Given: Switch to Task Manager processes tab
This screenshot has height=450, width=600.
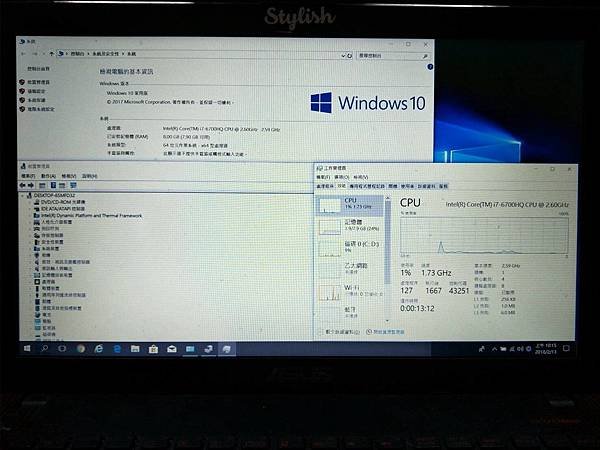Looking at the screenshot, I should [x=325, y=186].
